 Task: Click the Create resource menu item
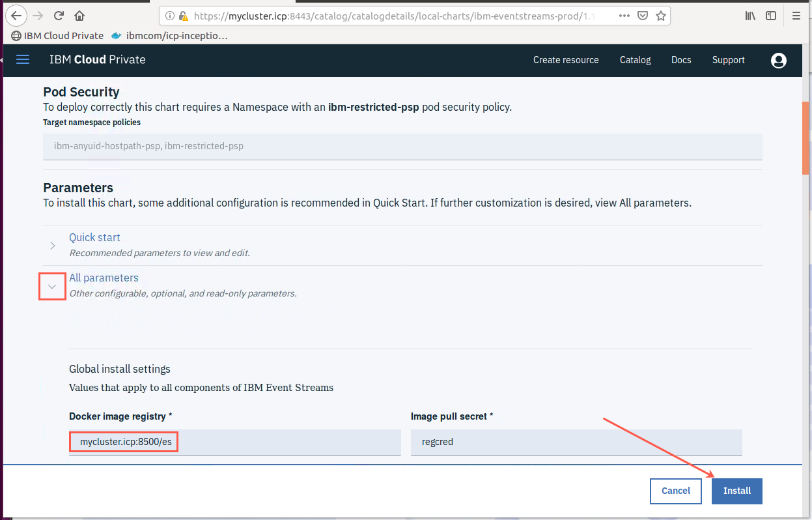[566, 60]
